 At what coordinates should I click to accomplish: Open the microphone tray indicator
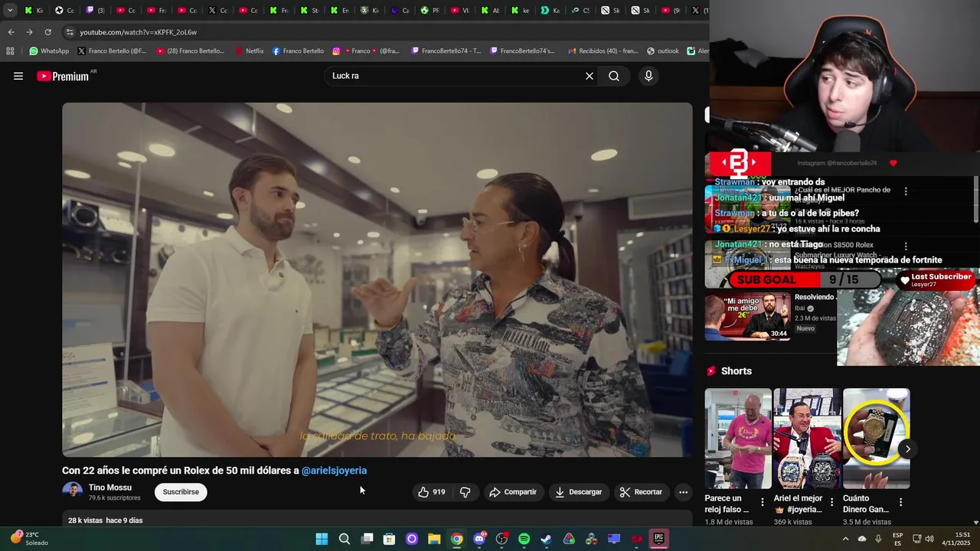tap(878, 539)
